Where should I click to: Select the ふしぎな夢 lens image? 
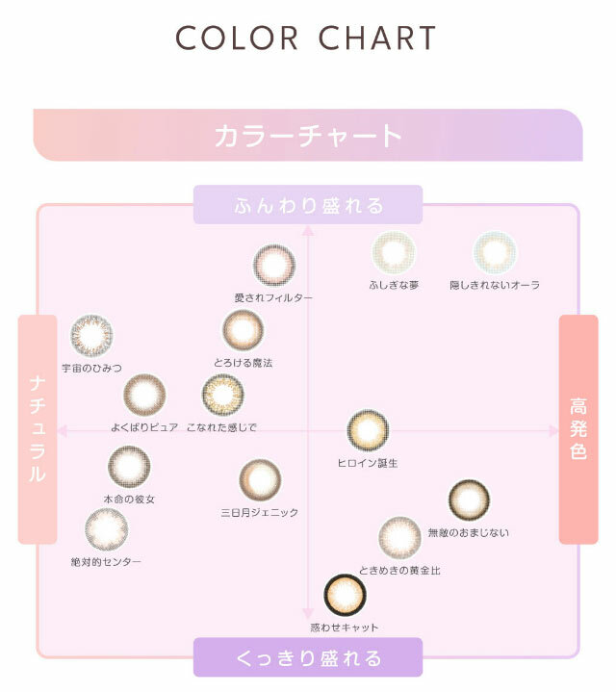394,252
